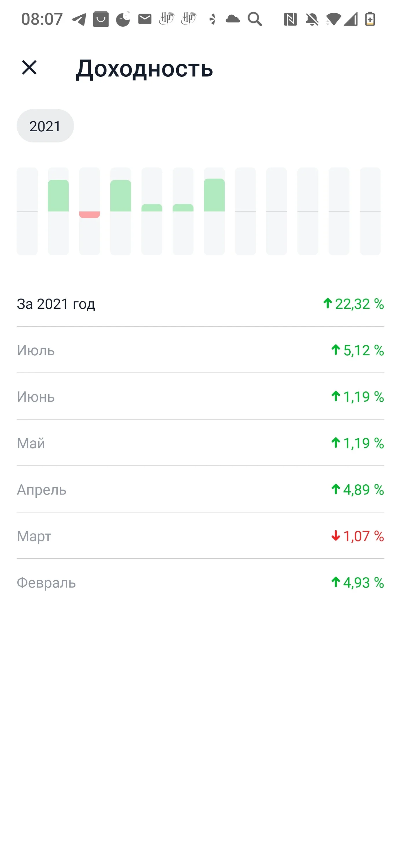
Task: Close the Доходность screen with X
Action: pyautogui.click(x=29, y=67)
